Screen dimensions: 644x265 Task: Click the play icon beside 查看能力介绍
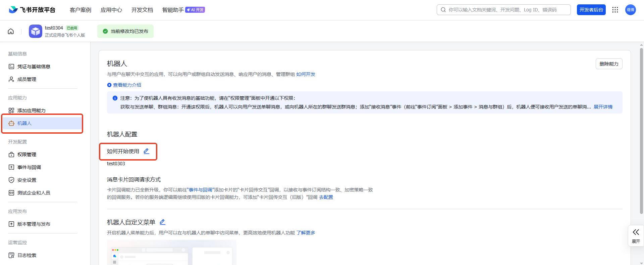pos(109,85)
